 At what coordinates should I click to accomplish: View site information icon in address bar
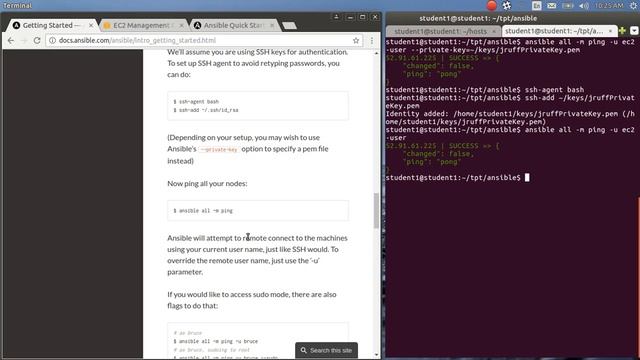click(52, 40)
